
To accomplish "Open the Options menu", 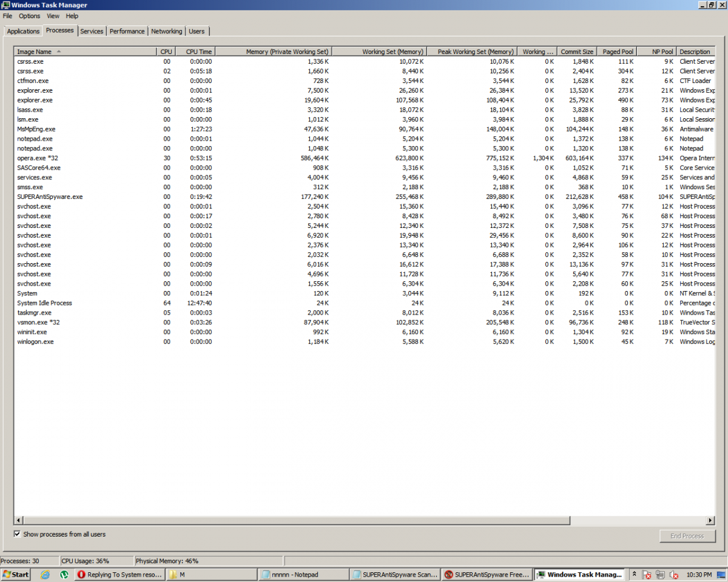I will [x=30, y=16].
